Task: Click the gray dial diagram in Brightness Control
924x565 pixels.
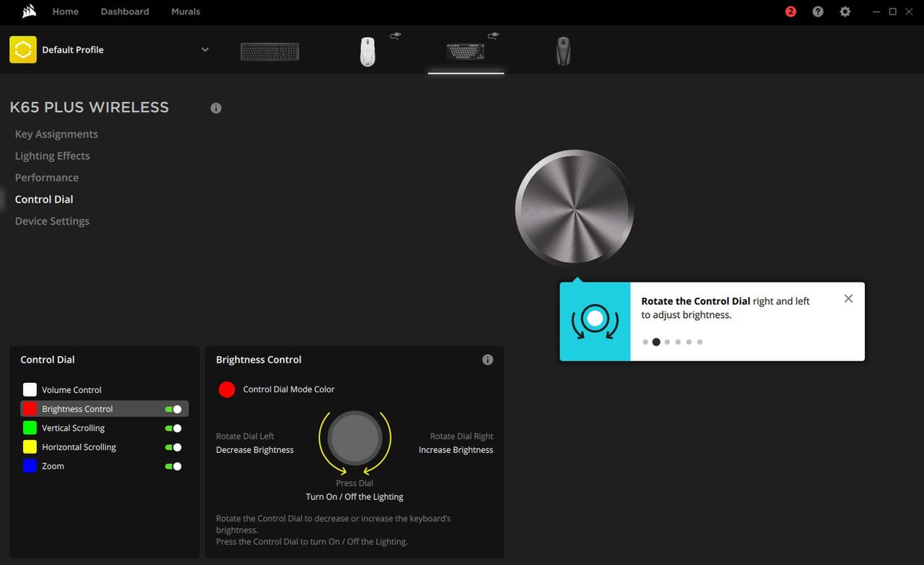Action: pos(354,437)
